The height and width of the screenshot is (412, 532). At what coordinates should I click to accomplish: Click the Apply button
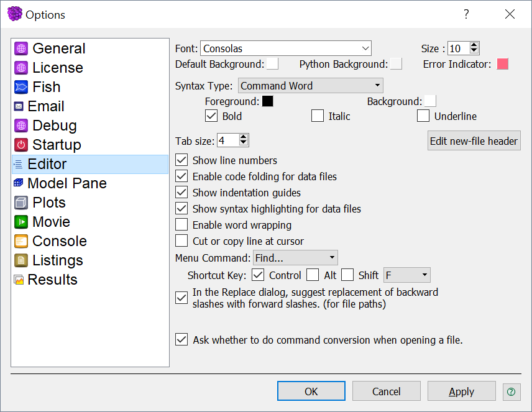[461, 391]
